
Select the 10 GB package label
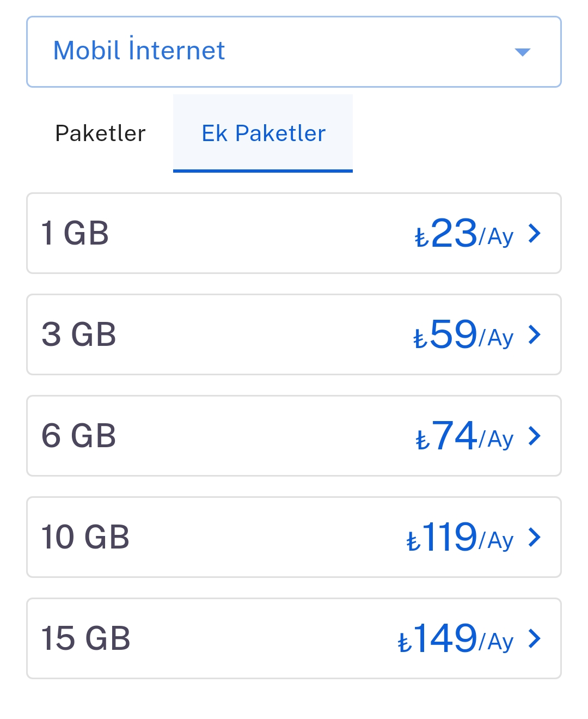85,538
